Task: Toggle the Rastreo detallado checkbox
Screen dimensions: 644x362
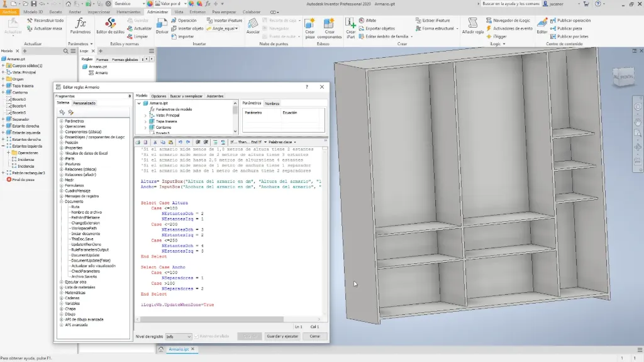Action: [x=197, y=336]
